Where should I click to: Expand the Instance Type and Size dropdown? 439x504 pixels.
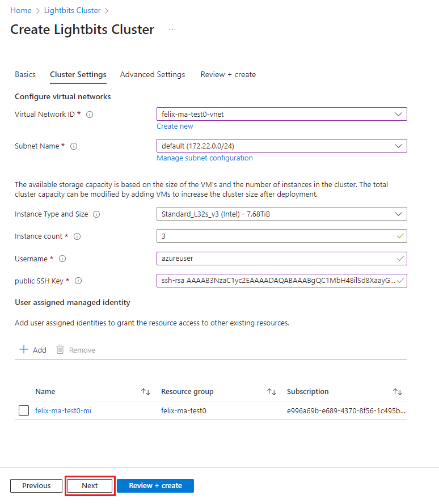point(282,214)
